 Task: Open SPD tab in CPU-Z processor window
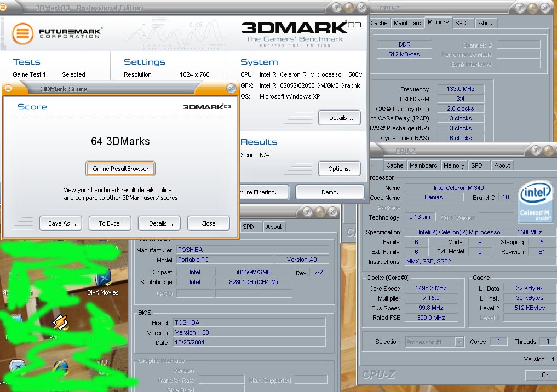pyautogui.click(x=479, y=165)
